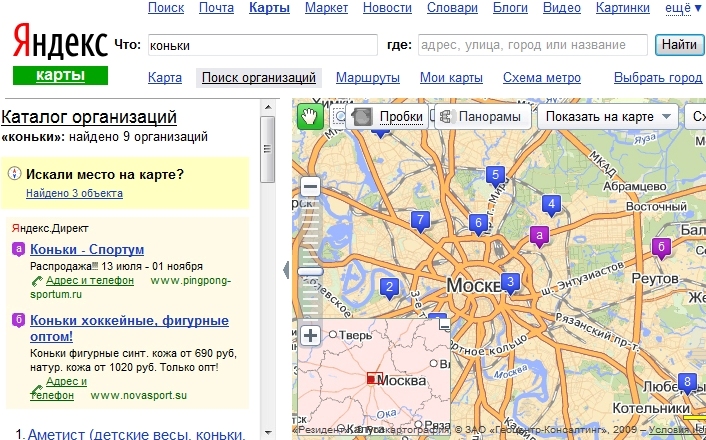The height and width of the screenshot is (440, 706).
Task: Click map marker number 3
Action: [x=510, y=283]
